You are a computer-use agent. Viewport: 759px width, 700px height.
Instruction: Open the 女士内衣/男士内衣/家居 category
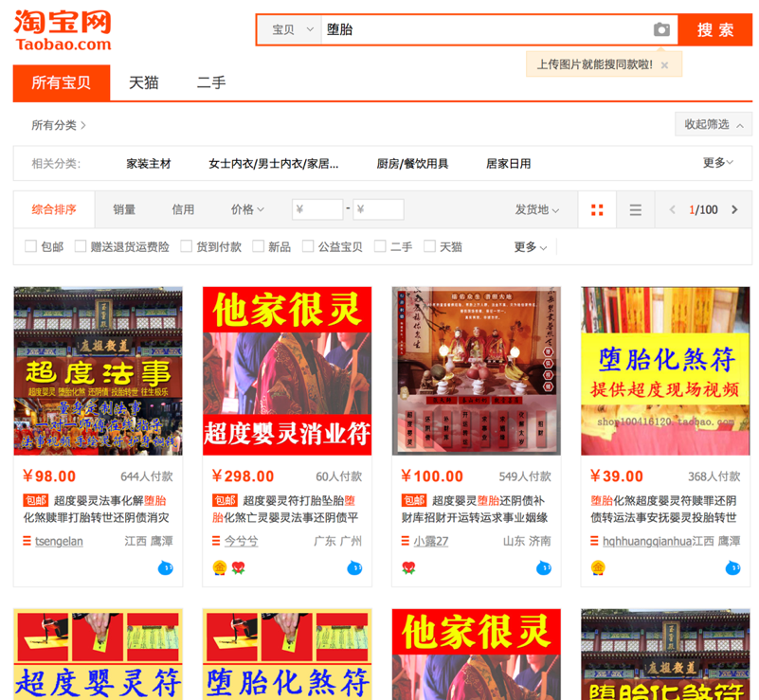[x=274, y=164]
